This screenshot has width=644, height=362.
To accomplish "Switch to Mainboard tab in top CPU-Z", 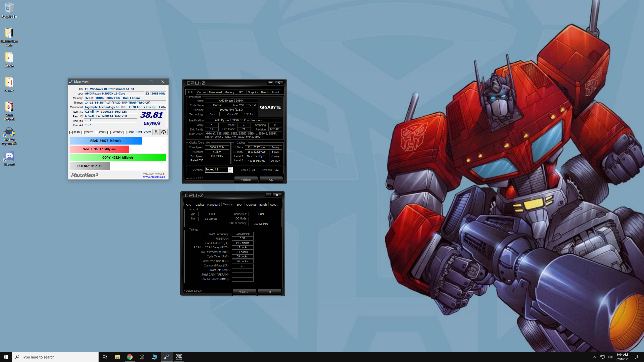I will tap(215, 92).
